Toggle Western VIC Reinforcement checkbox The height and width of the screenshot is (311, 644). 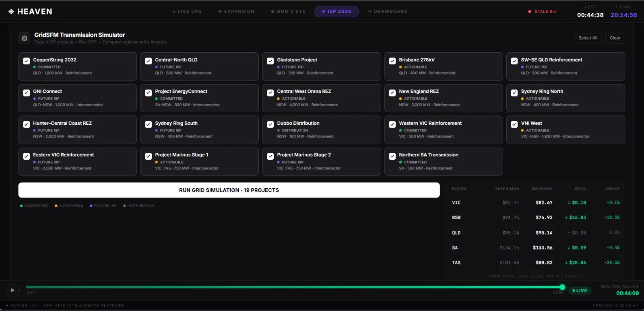pyautogui.click(x=392, y=125)
